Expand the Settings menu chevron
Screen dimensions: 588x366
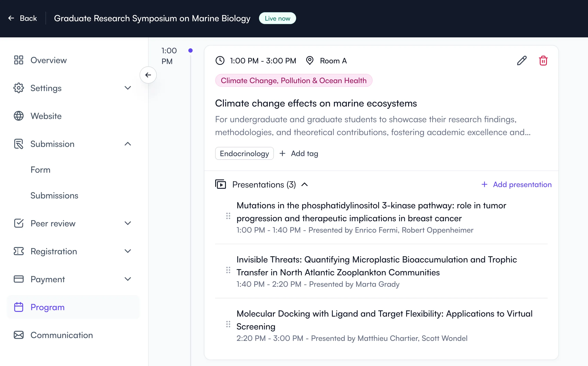click(x=128, y=88)
